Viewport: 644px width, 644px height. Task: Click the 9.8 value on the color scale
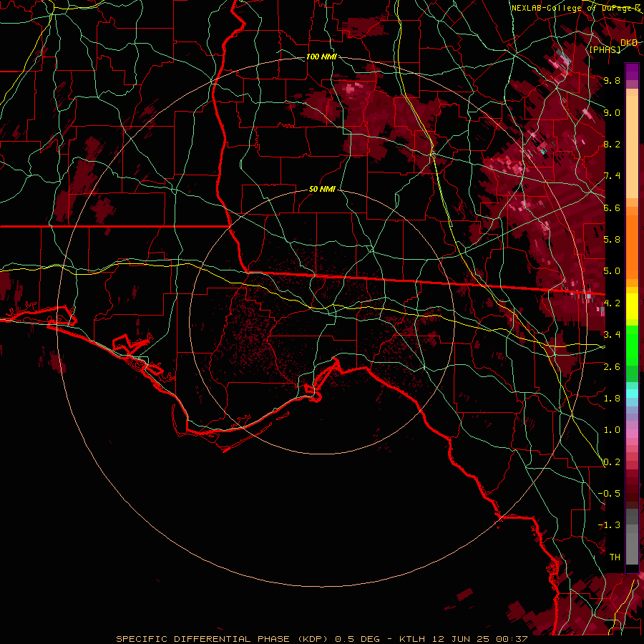[x=612, y=80]
